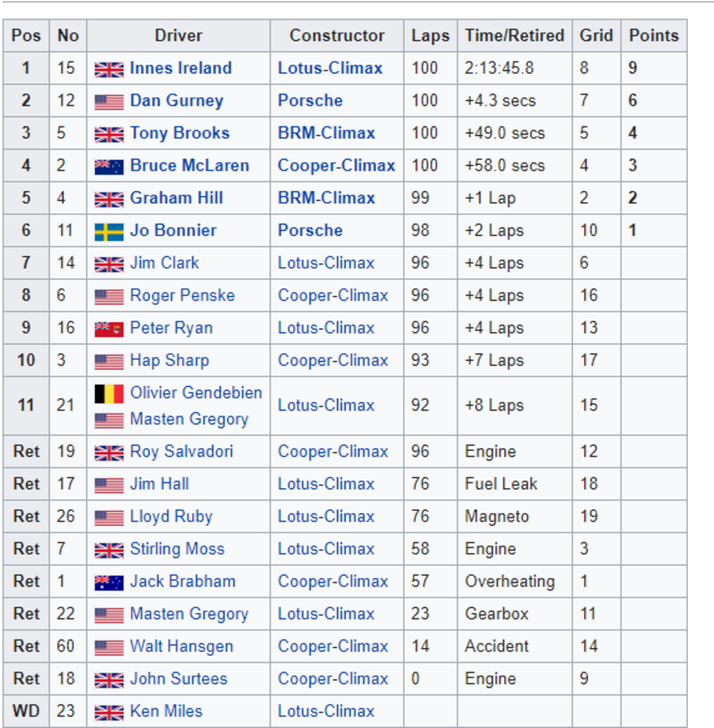Screen dimensions: 714x728
Task: Open the Innes Ireland driver link
Action: 181,68
